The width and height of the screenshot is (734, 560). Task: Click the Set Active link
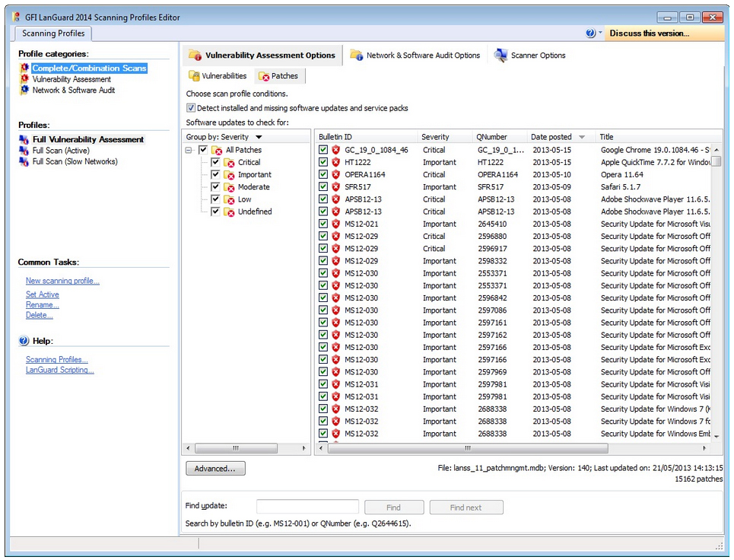[x=43, y=294]
